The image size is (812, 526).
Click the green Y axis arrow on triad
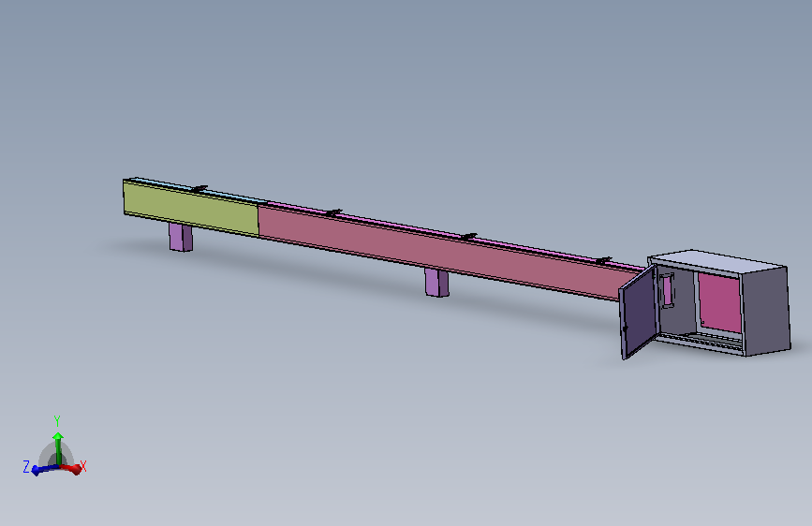click(58, 446)
